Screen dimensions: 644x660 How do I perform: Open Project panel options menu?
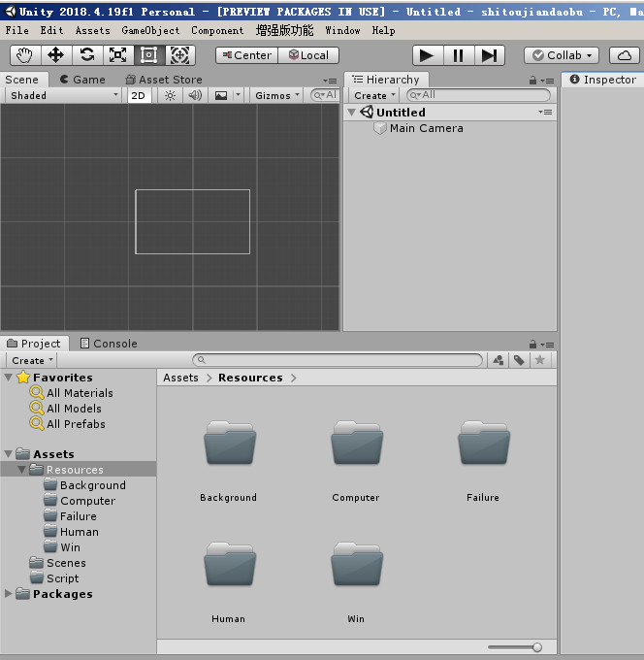click(x=547, y=345)
